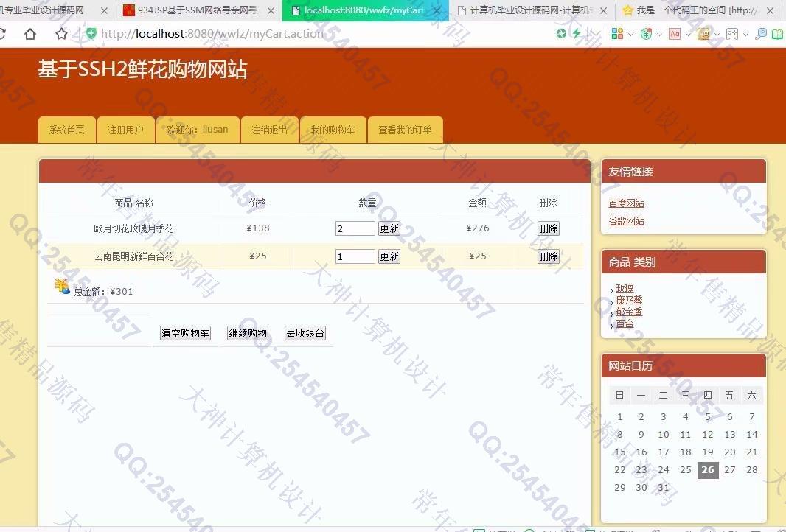This screenshot has height=532, width=786.
Task: Click quantity field for 云南昆明新鲜百合花
Action: tap(355, 256)
